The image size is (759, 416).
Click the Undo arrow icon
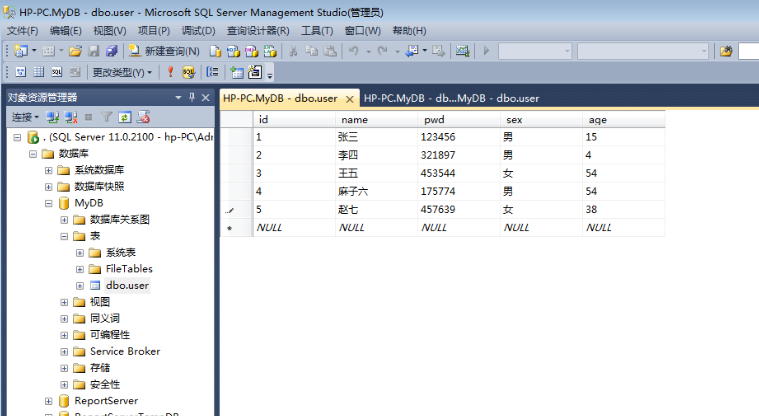[x=354, y=51]
